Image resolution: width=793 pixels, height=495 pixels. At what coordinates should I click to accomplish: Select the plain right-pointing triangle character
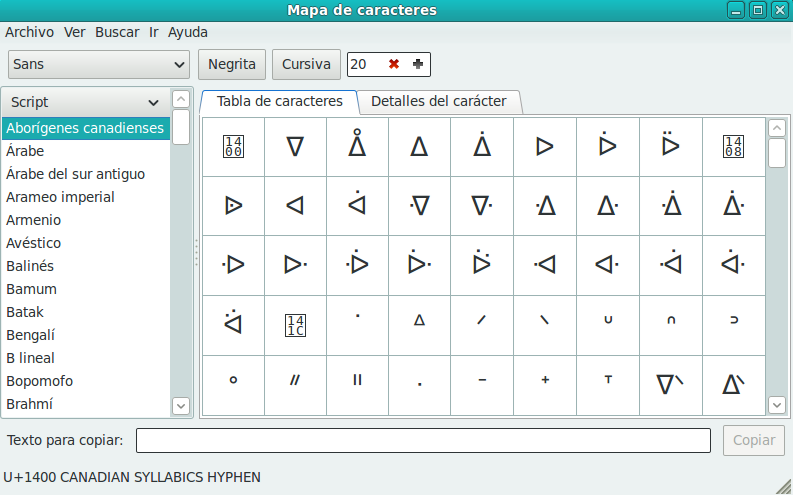tap(545, 147)
